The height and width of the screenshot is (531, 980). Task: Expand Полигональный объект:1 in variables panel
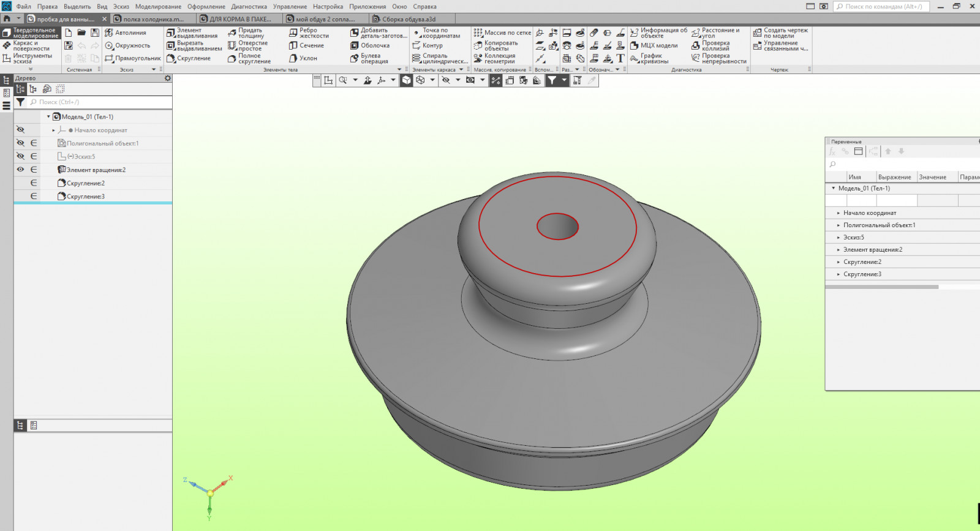[839, 225]
